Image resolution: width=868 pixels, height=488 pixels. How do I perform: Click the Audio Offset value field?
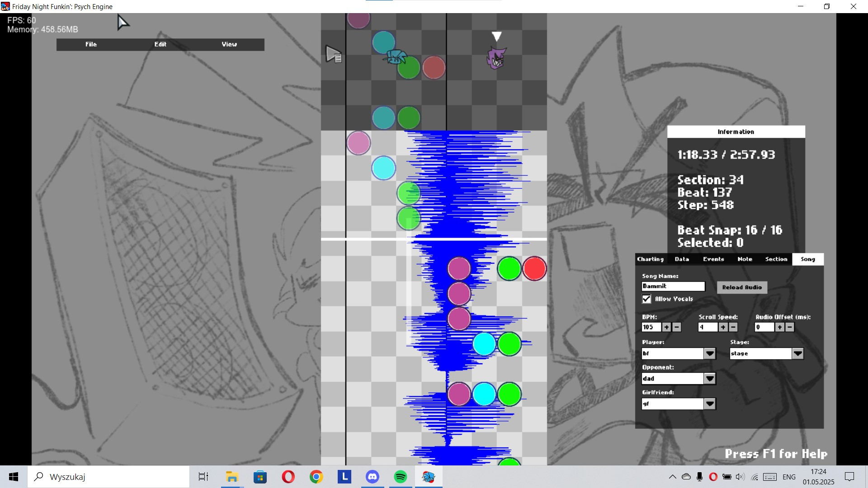764,327
